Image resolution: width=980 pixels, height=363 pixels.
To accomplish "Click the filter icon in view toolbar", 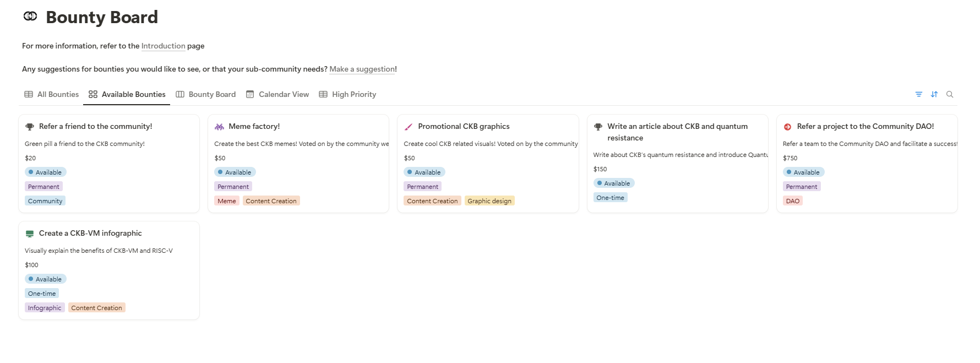I will tap(919, 94).
